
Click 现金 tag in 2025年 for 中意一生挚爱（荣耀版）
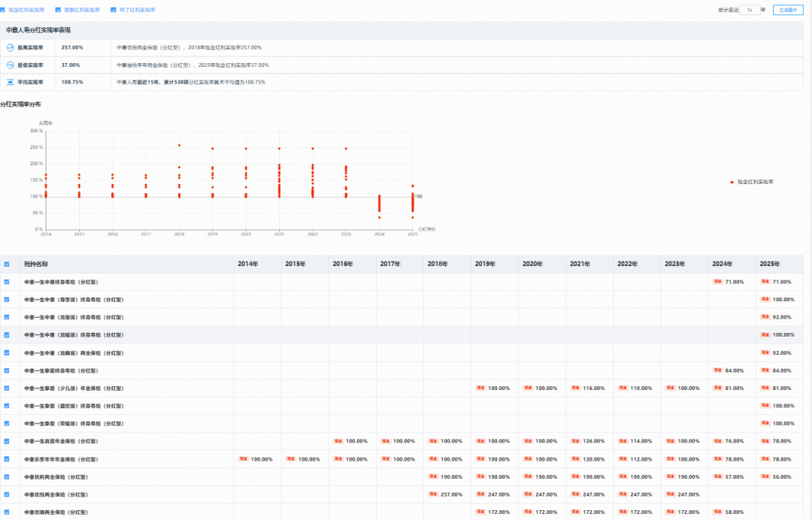pos(765,423)
